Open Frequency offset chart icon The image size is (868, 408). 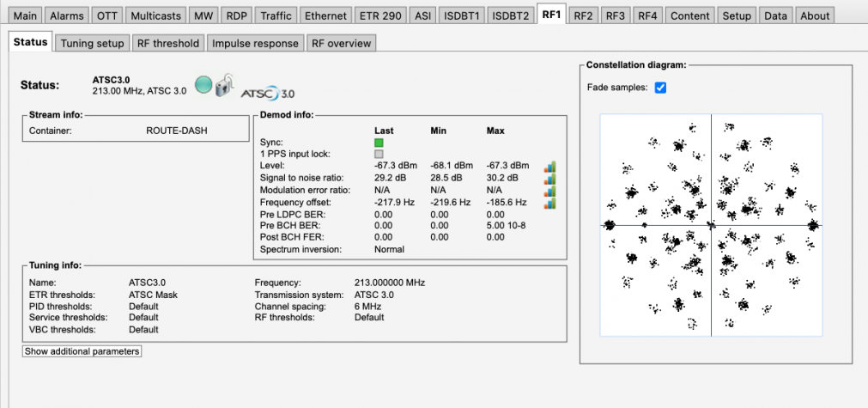click(549, 202)
